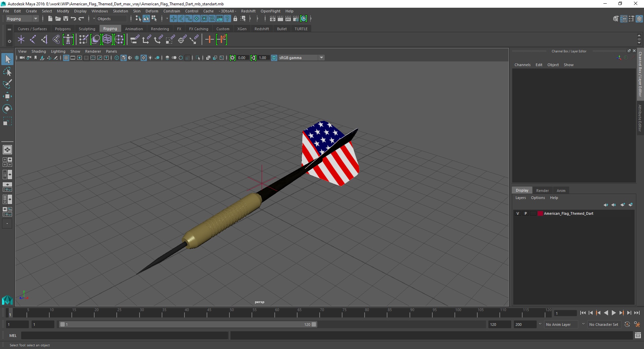Viewport: 644px width, 349px height.
Task: Toggle use all lights in viewport
Action: coord(150,58)
